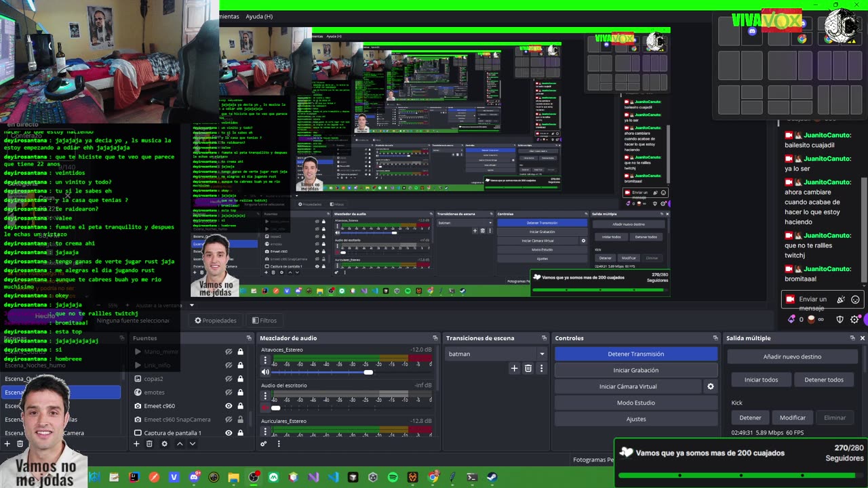Start the virtual camera
This screenshot has height=488, width=868.
click(628, 386)
